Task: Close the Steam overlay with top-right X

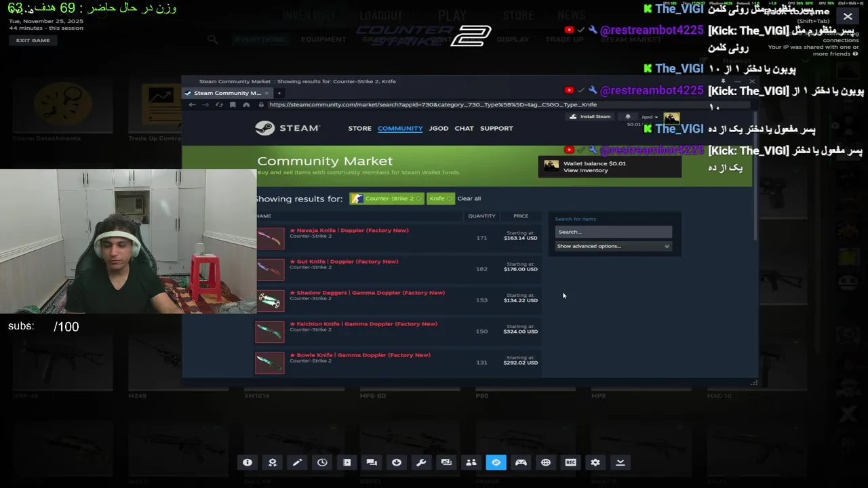Action: coord(848,16)
